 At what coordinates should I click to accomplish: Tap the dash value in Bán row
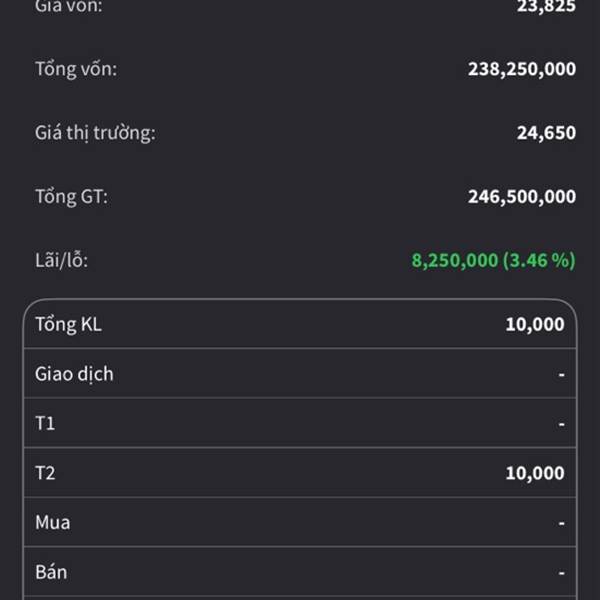pos(561,573)
